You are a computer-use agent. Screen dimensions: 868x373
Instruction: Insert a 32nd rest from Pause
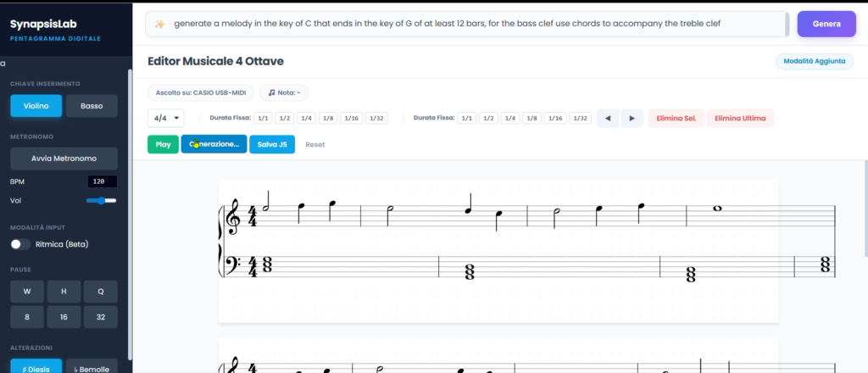point(100,317)
